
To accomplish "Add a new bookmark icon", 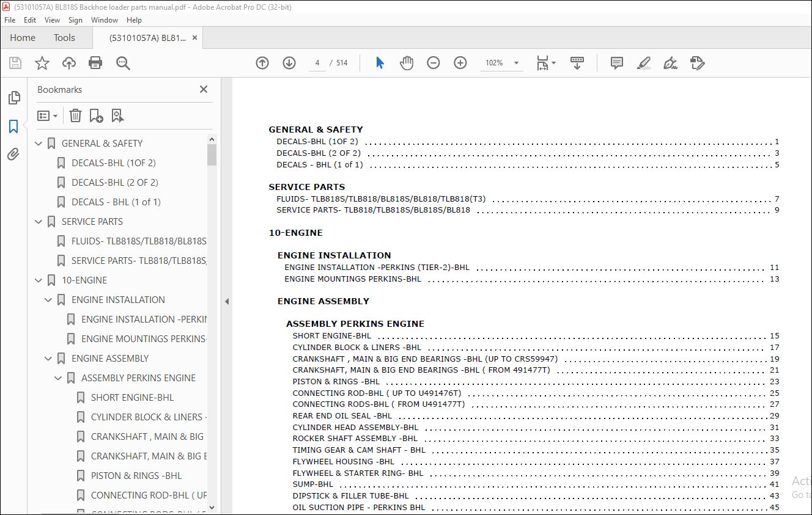I will 96,115.
